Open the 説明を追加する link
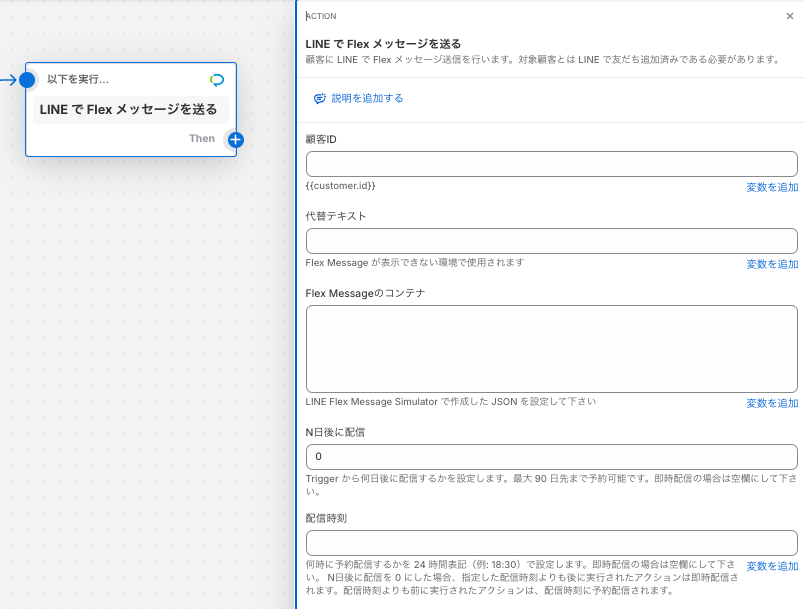This screenshot has height=609, width=805. click(367, 98)
